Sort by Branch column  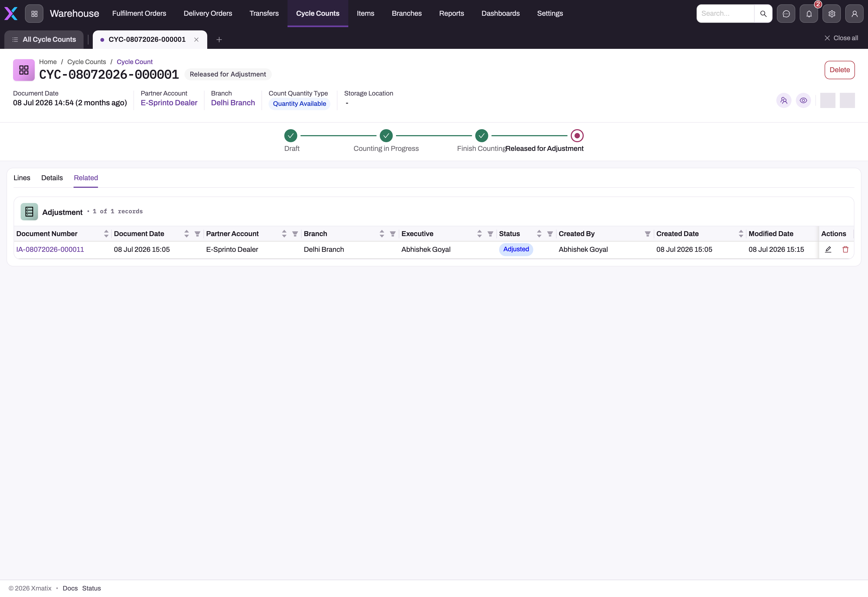coord(382,234)
